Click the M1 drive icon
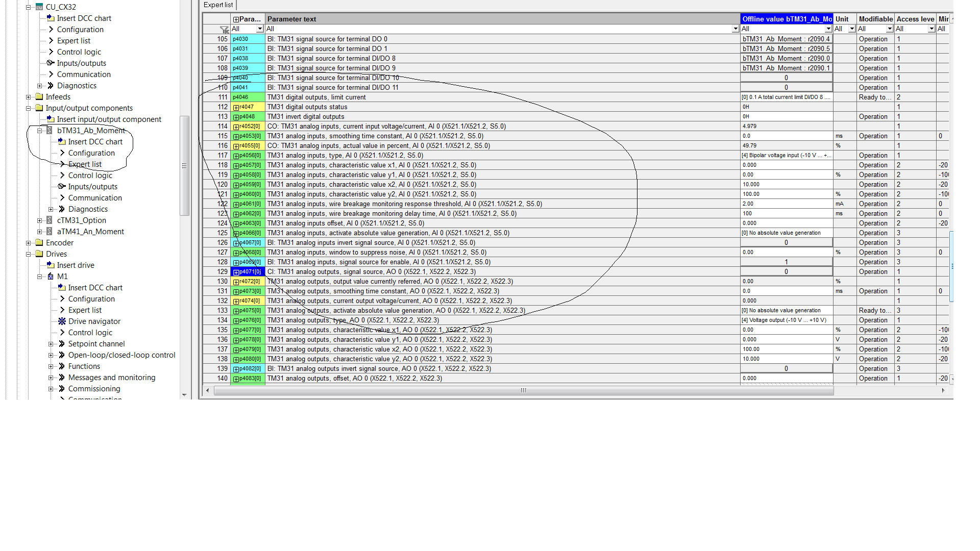This screenshot has height=551, width=980. click(x=51, y=277)
